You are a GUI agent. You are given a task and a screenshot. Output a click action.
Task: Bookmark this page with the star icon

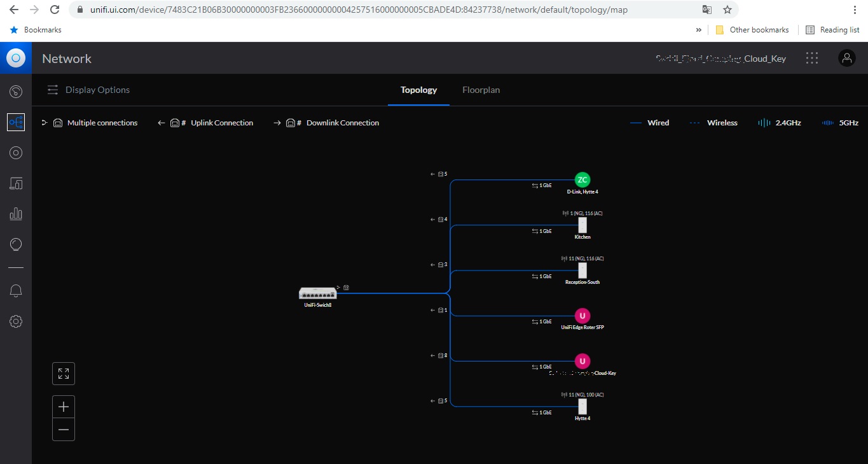[727, 10]
